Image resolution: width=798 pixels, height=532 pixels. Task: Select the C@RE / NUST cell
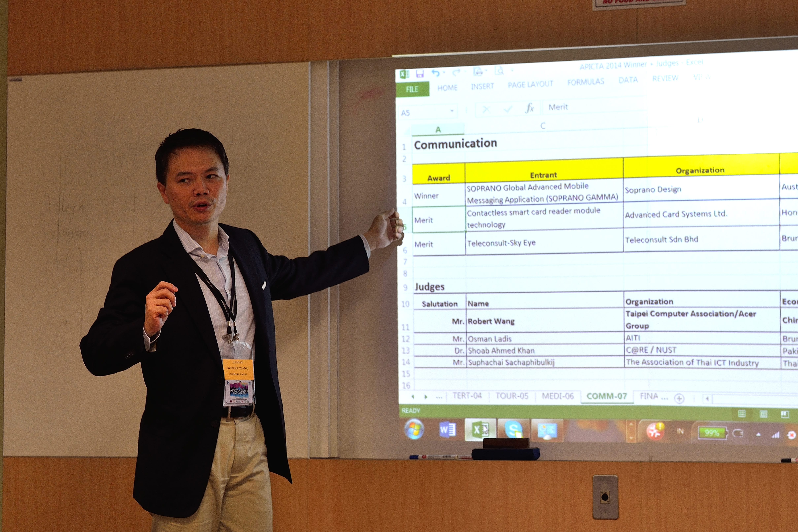[702, 350]
